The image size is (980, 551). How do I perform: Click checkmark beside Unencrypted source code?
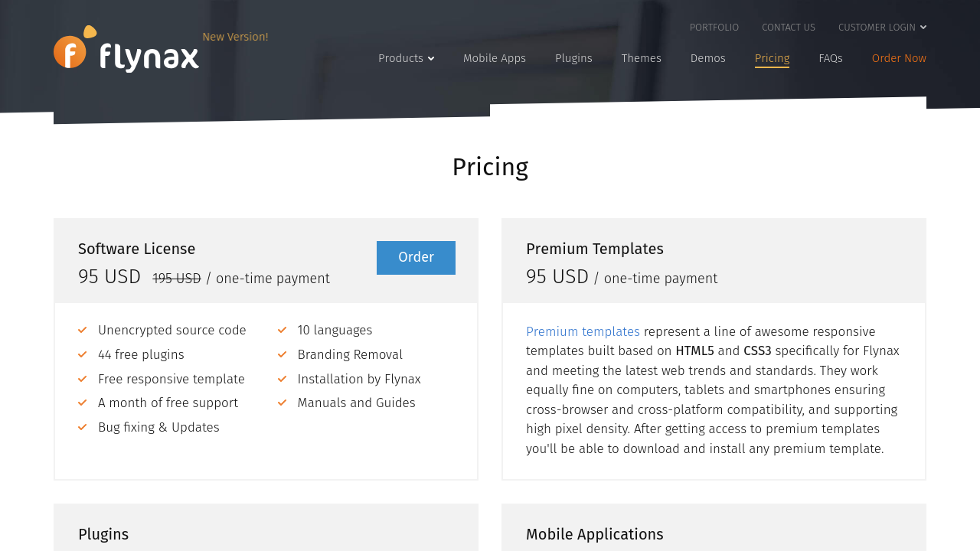83,331
